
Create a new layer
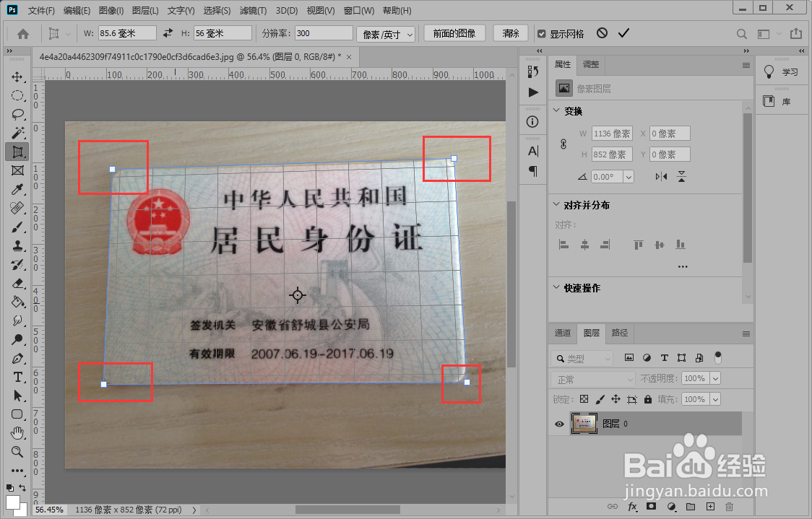(x=710, y=507)
